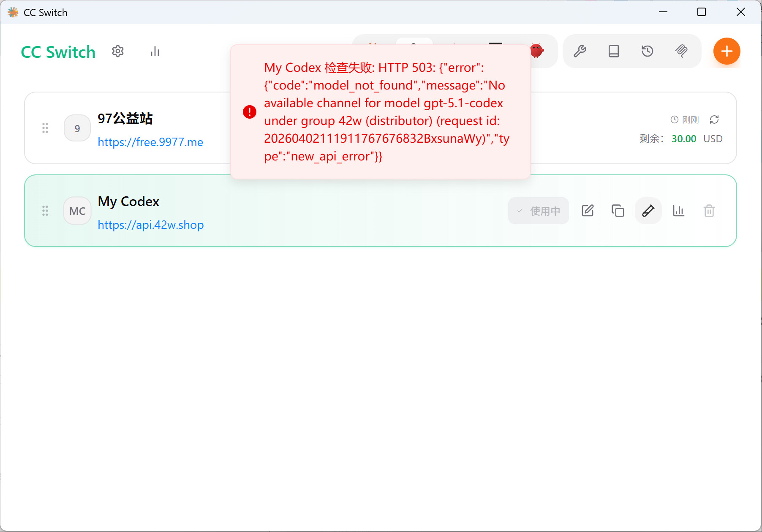762x532 pixels.
Task: Open the wrench skills/tools panel
Action: 580,51
